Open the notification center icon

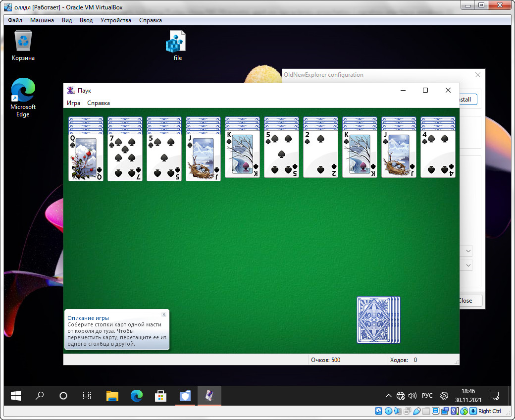point(494,396)
